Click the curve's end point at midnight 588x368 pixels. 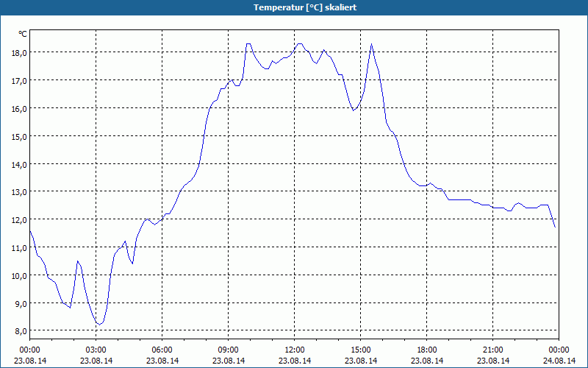[555, 227]
